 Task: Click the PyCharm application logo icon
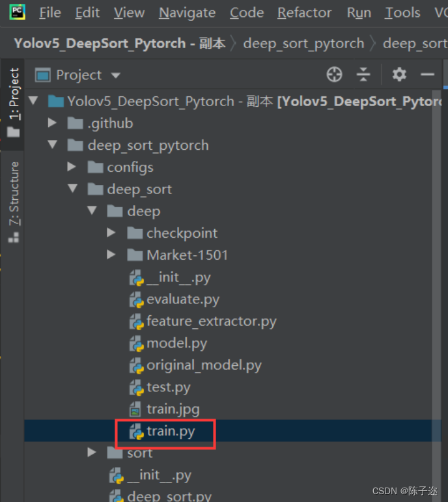click(18, 12)
